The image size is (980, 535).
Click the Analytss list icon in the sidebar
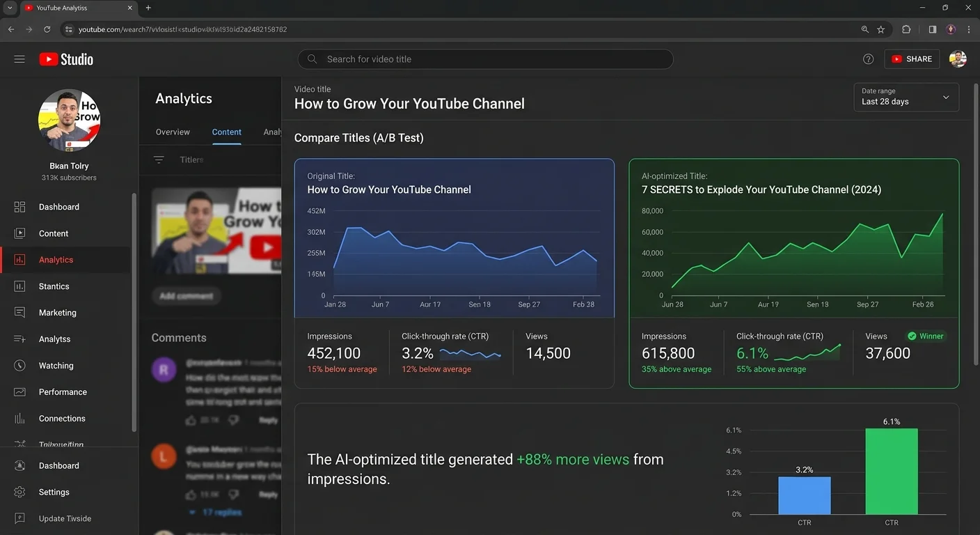tap(19, 339)
